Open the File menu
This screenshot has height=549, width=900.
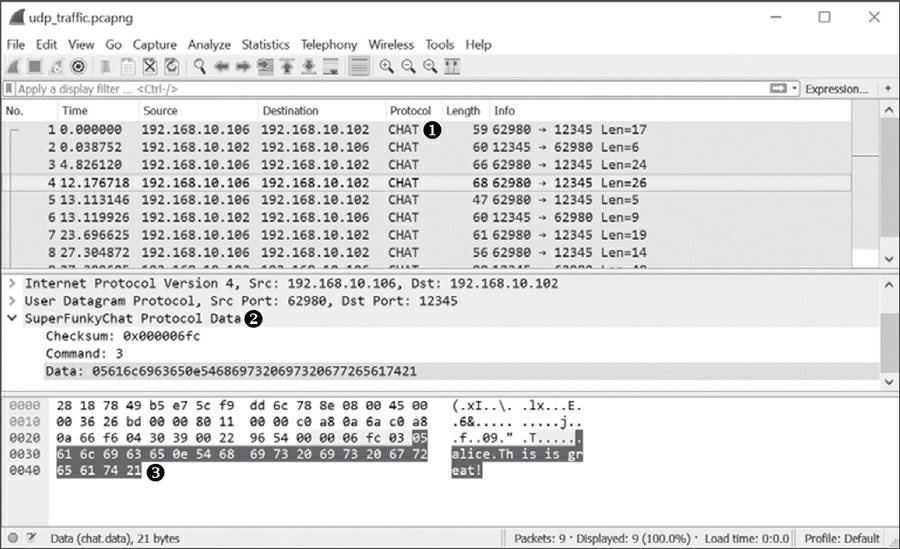15,45
